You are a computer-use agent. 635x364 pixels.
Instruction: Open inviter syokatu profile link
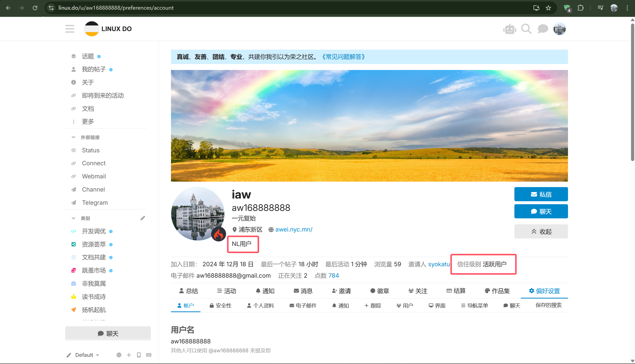tap(439, 264)
